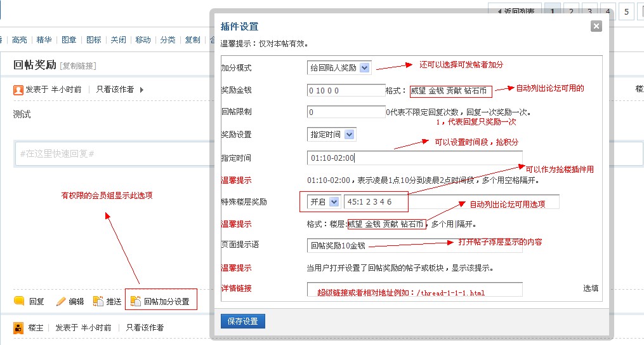This screenshot has height=345, width=644.
Task: Click the 图标 moderation option
Action: tap(94, 40)
